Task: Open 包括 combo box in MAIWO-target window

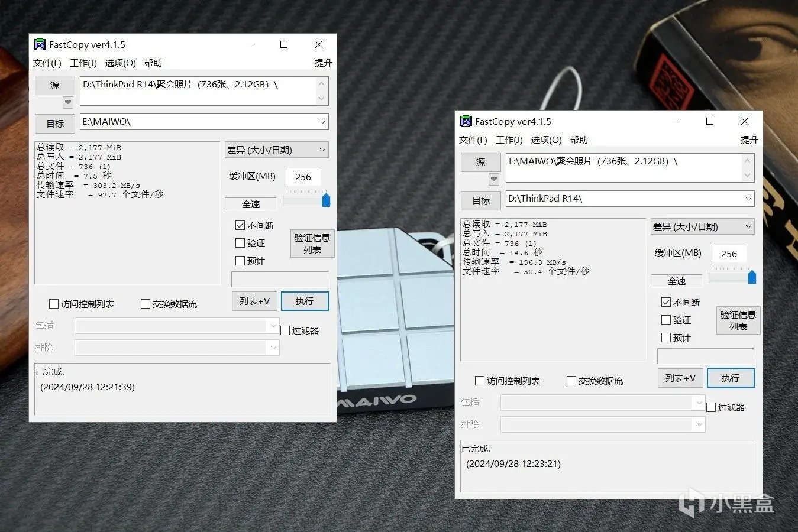Action: (x=177, y=326)
